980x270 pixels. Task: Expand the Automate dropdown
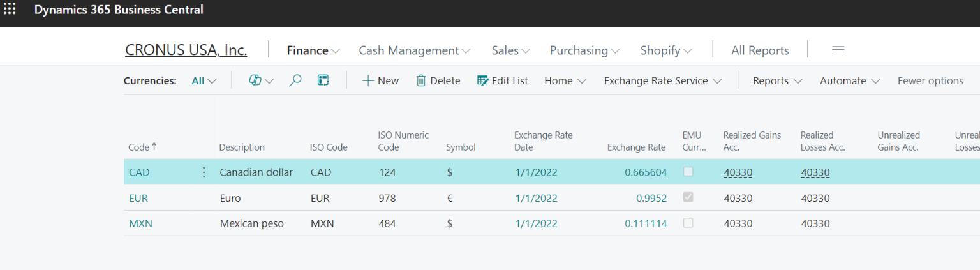tap(850, 80)
